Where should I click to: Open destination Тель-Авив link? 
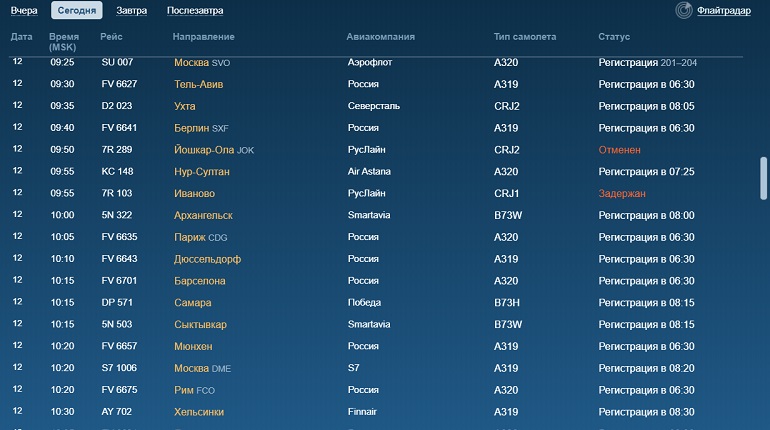coord(198,84)
